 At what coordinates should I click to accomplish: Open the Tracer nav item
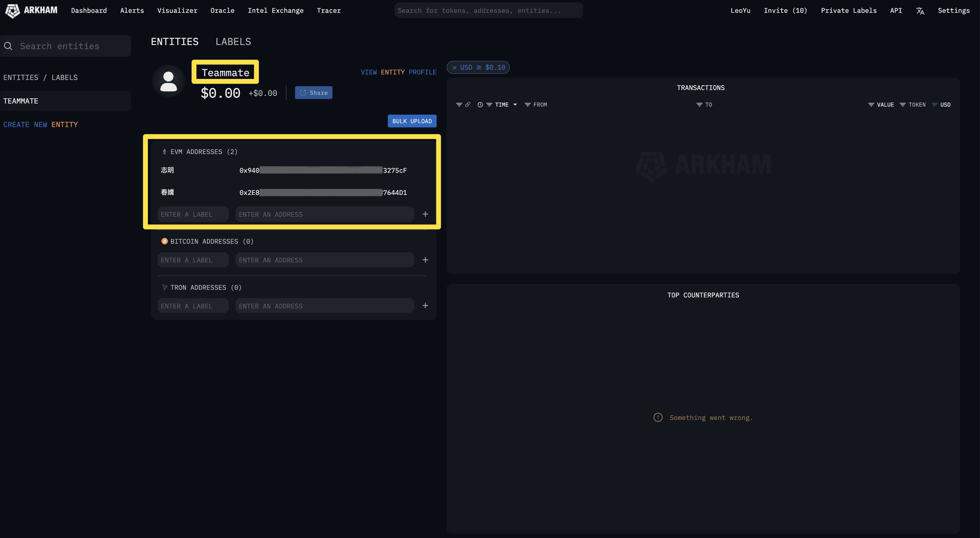(x=329, y=11)
